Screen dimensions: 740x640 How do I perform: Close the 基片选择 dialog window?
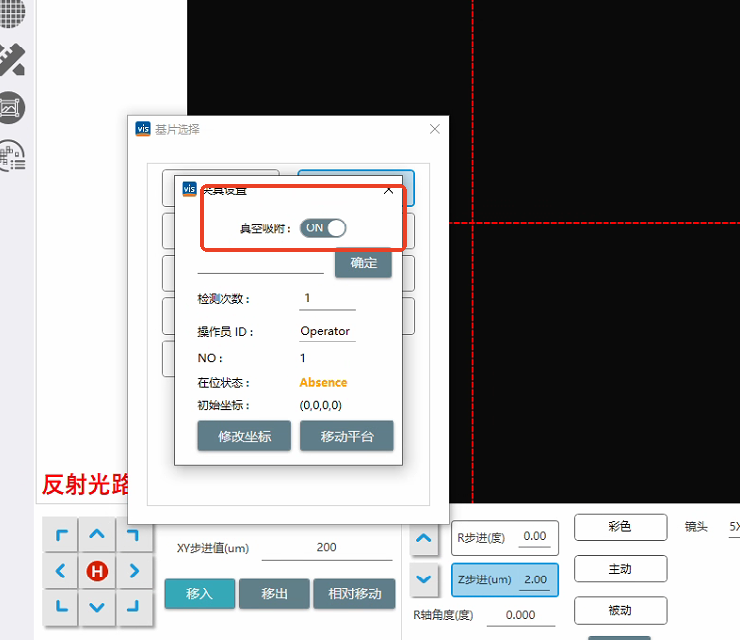click(435, 129)
